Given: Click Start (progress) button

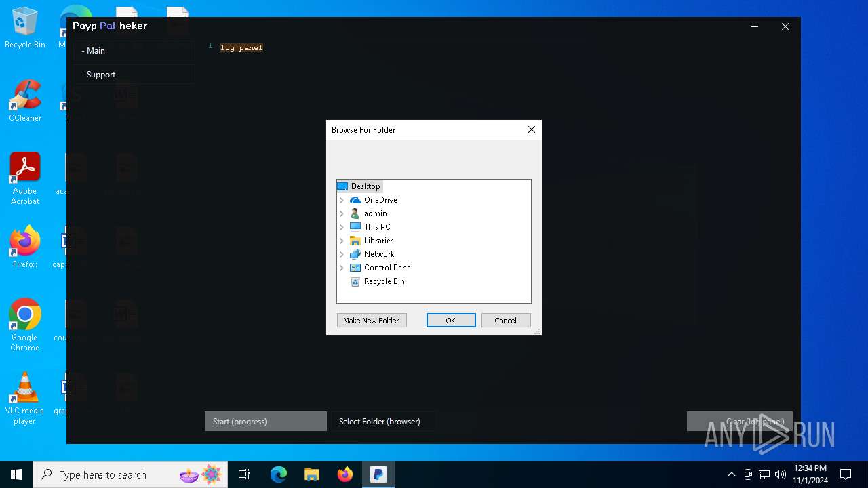Looking at the screenshot, I should 266,421.
